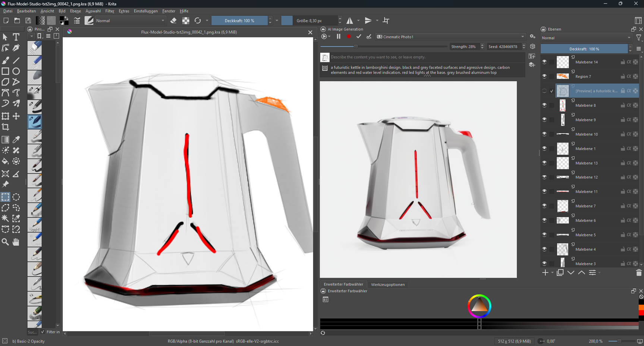
Task: Pick the Zoom magnifier tool
Action: pos(5,242)
